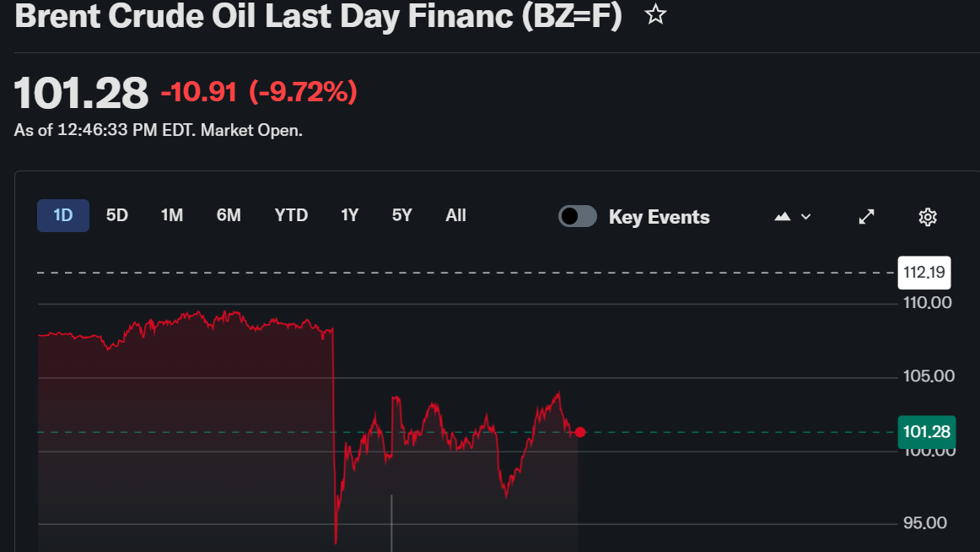This screenshot has width=980, height=552.
Task: Click the 112.19 previous close label
Action: coord(926,273)
